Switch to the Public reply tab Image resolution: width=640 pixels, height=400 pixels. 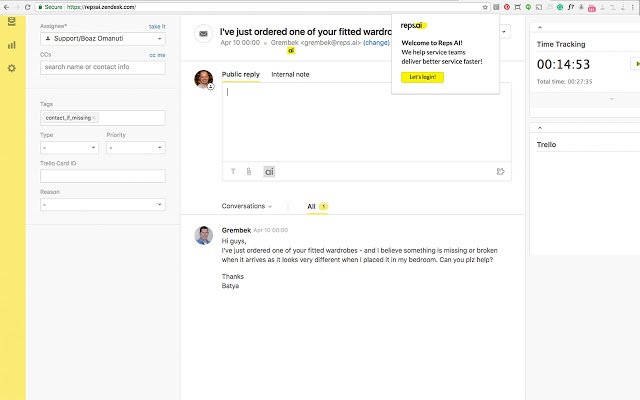point(240,74)
